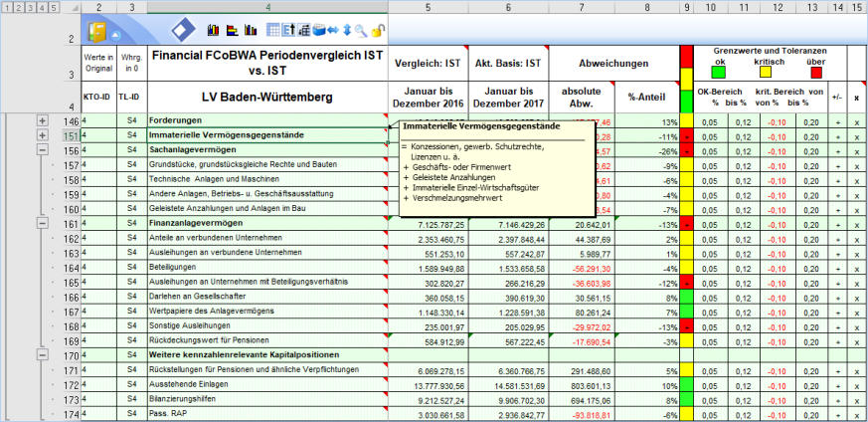
Task: Toggle the x marker in Forderungen row
Action: 856,121
